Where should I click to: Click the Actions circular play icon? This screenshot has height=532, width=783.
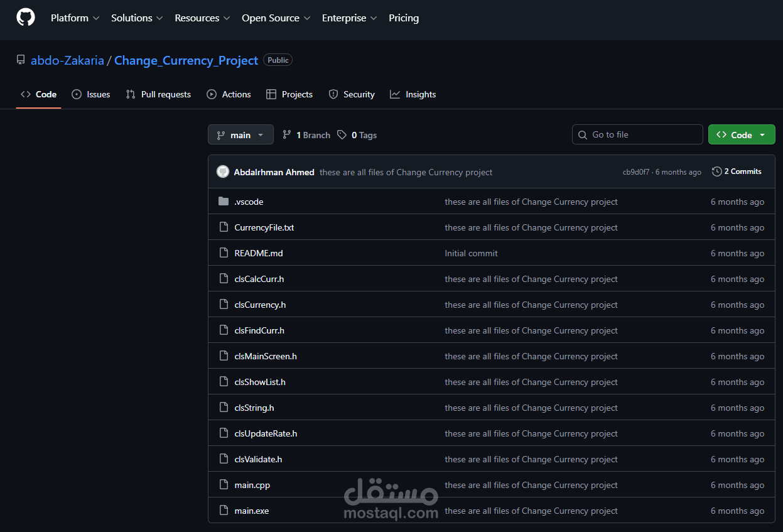[x=212, y=94]
